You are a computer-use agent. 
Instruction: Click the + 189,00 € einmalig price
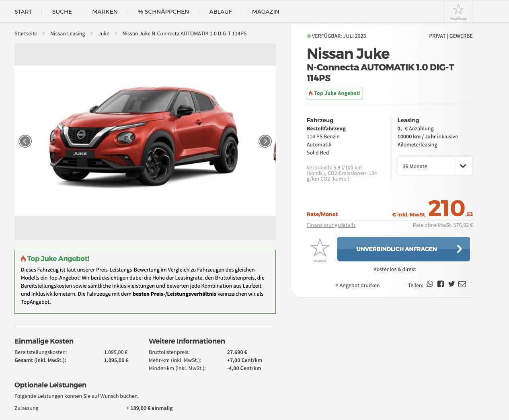pos(150,408)
